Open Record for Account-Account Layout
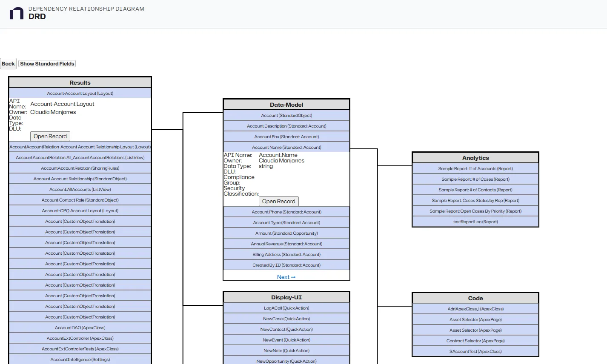Viewport: 607px width, 364px height. [50, 136]
